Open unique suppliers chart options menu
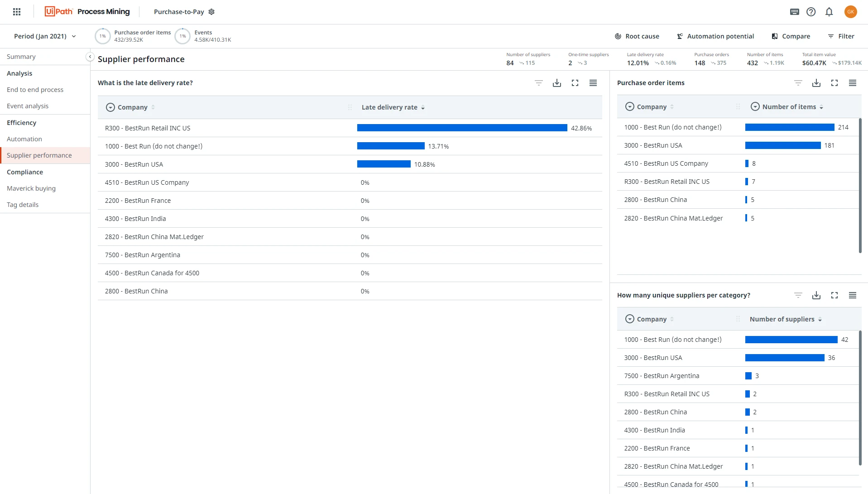The width and height of the screenshot is (868, 494). pos(853,295)
